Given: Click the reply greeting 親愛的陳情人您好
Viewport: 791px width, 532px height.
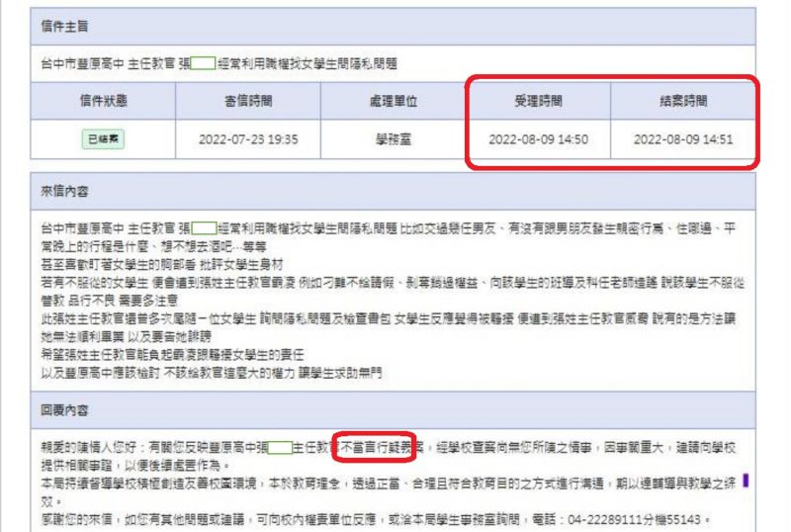Looking at the screenshot, I should point(88,447).
